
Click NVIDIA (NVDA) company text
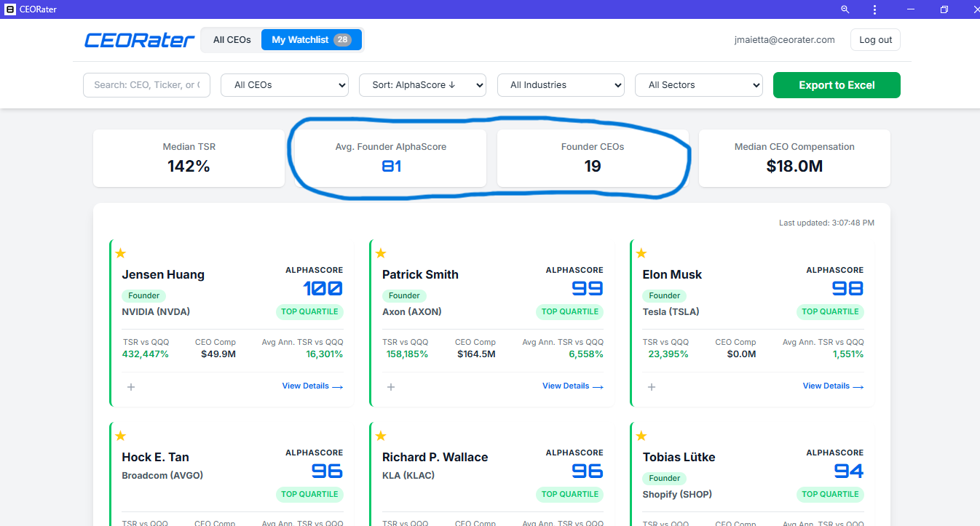[x=156, y=311]
